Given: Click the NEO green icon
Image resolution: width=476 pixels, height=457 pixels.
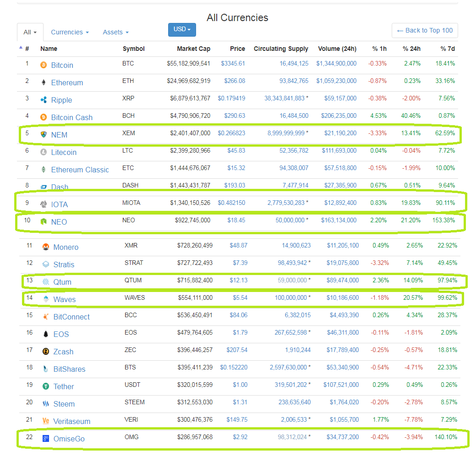Looking at the screenshot, I should [x=44, y=222].
